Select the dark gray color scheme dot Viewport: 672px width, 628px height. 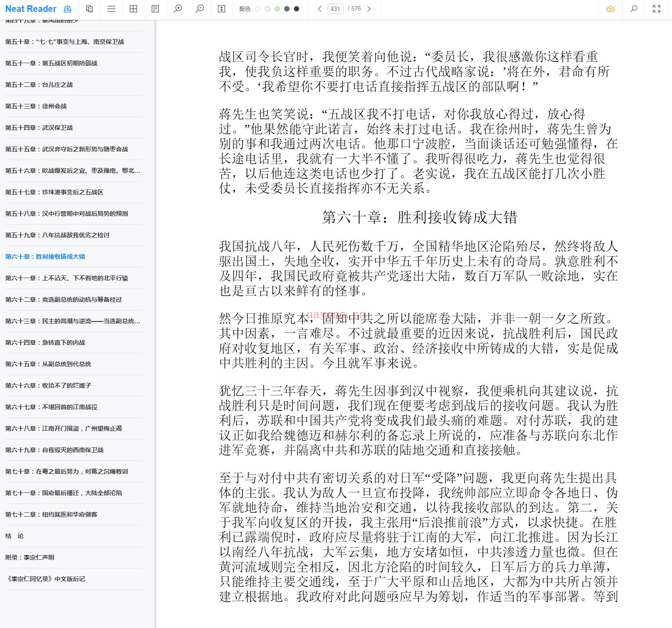[x=287, y=9]
